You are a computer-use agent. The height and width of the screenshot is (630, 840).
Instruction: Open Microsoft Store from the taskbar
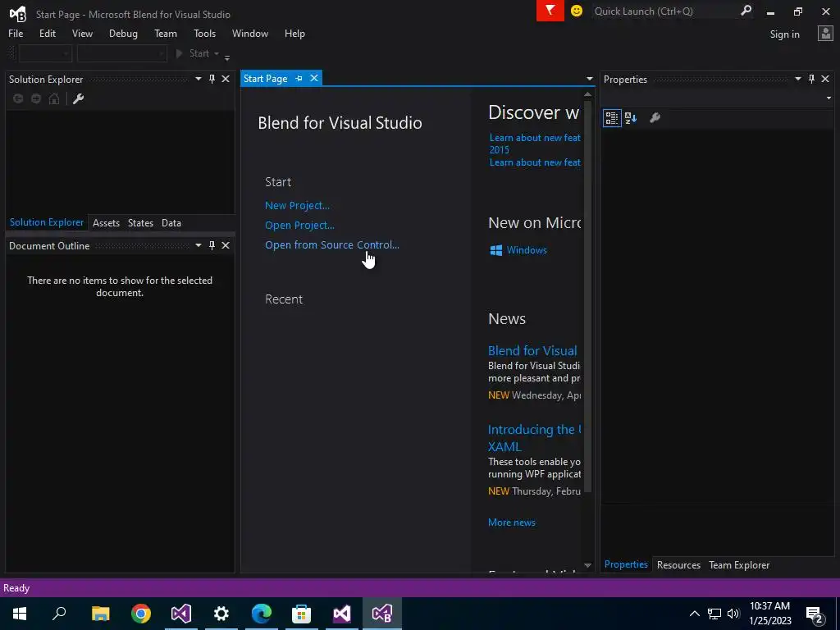pyautogui.click(x=302, y=614)
